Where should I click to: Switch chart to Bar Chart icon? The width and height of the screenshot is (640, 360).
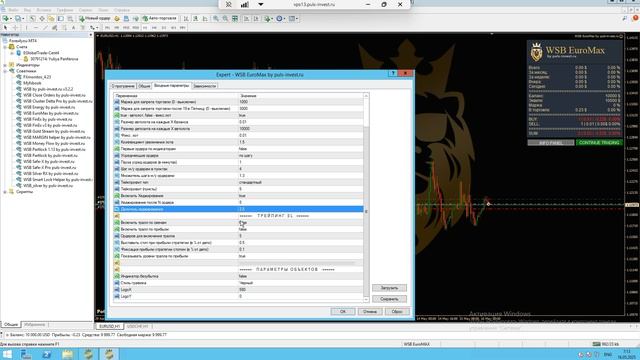(186, 18)
